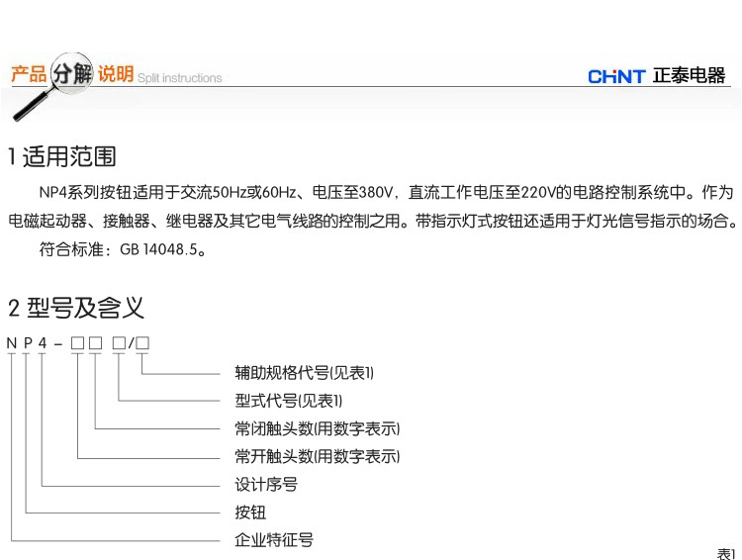Click the 正泰电器 brand name
742x560 pixels.
pos(689,76)
